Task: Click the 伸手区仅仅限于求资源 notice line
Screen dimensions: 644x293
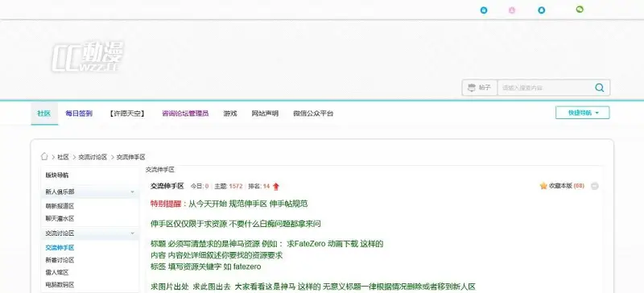Action: (236, 224)
